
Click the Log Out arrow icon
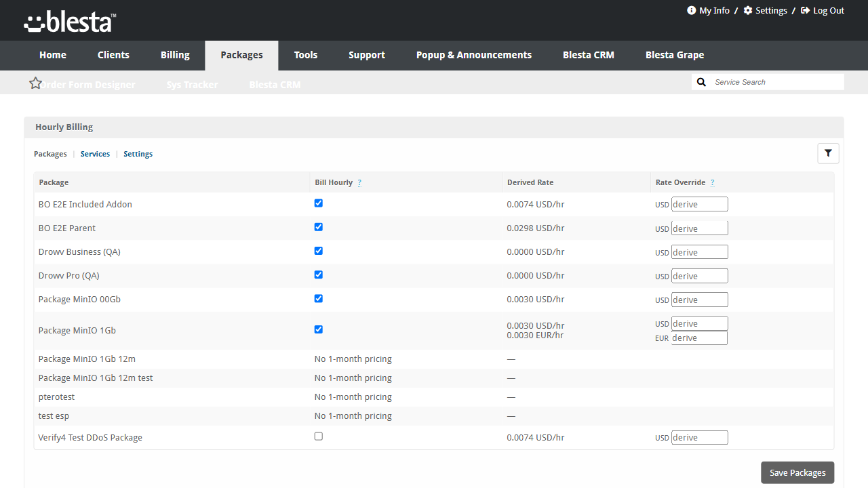coord(806,10)
